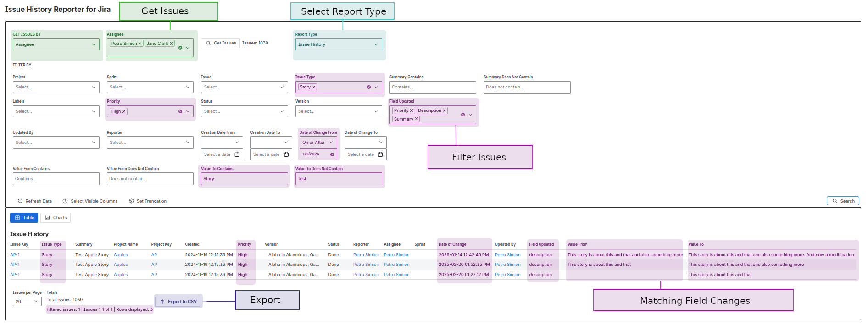
Task: Export results to CSV
Action: pyautogui.click(x=178, y=302)
